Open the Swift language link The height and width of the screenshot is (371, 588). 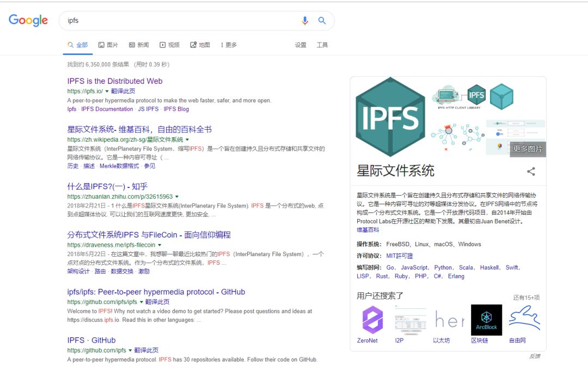512,267
